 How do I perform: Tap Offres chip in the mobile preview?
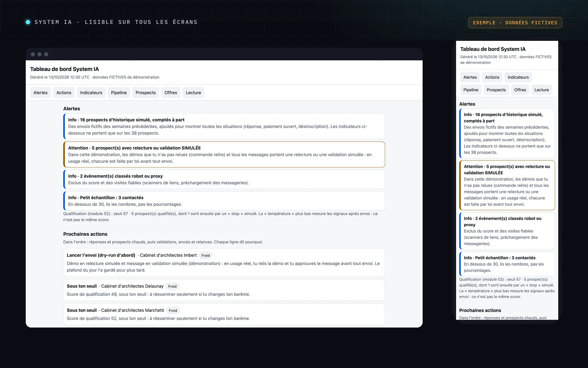coord(520,90)
